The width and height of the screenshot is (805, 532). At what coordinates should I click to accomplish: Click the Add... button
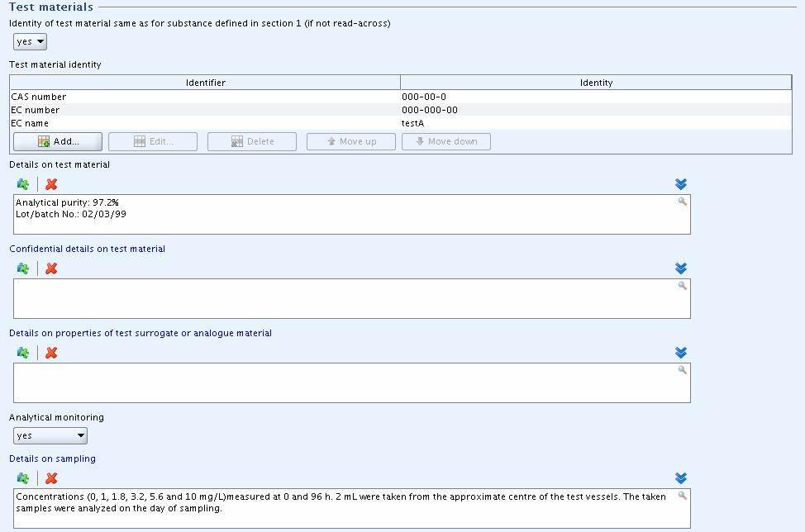coord(58,141)
